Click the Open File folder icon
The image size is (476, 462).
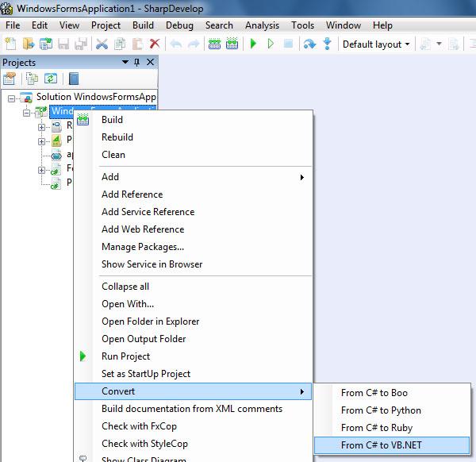tap(29, 44)
